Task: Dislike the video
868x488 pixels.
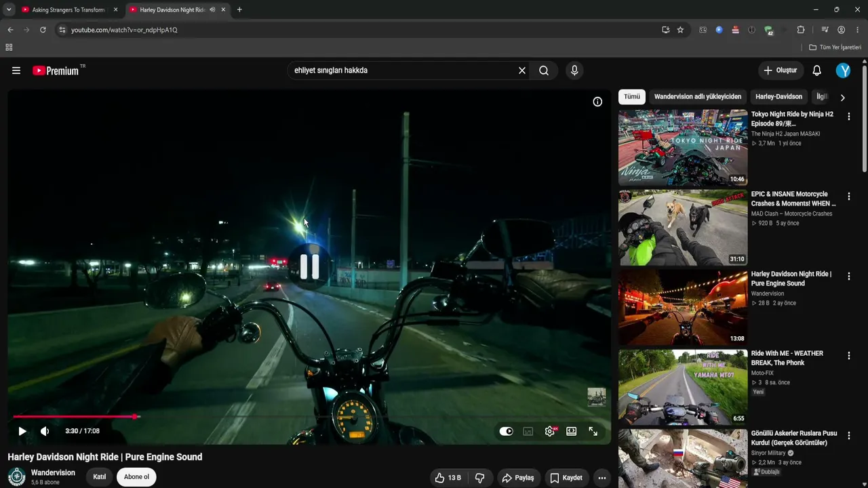Action: coord(480,478)
